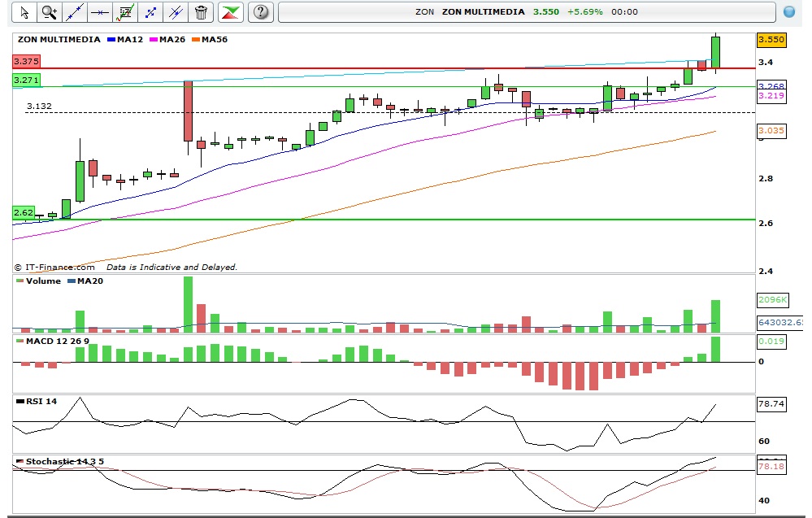The width and height of the screenshot is (812, 518).
Task: Click the Stochastic 14 3 5 label
Action: (60, 461)
